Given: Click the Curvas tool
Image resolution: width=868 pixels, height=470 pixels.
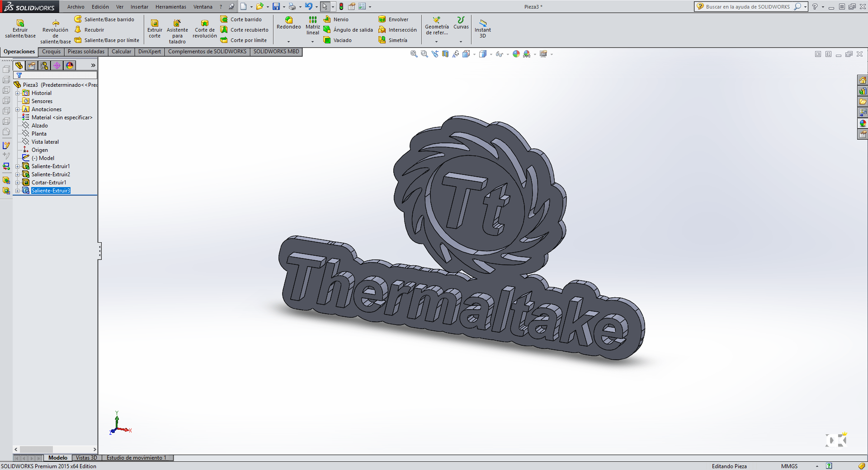Looking at the screenshot, I should pos(461,23).
